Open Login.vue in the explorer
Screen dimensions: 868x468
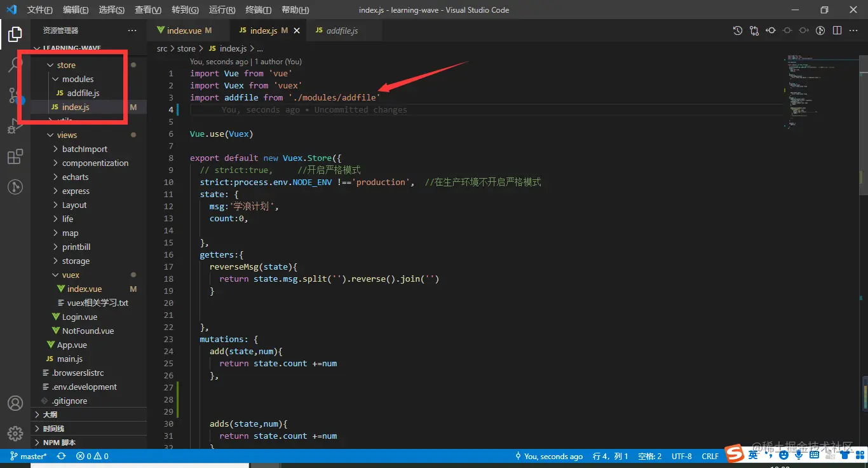79,317
